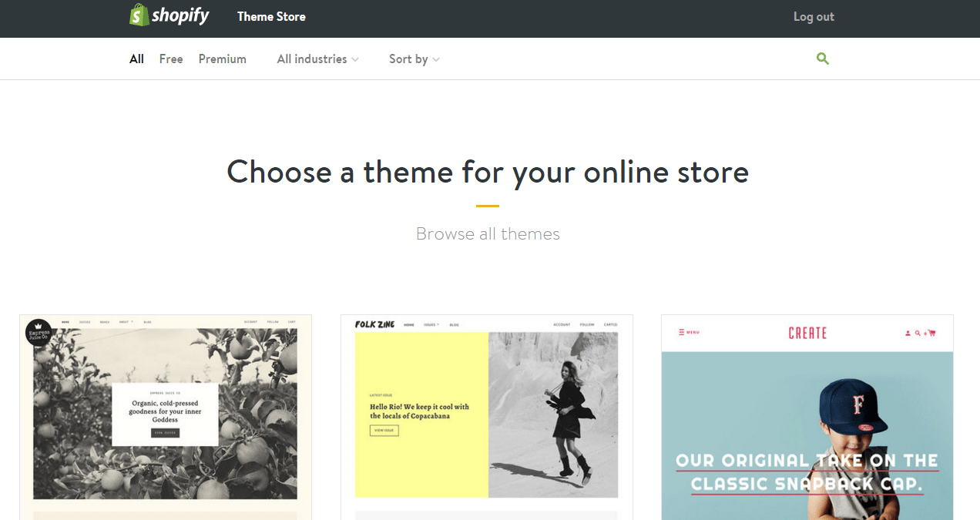Click the VIEW ISSUE button in the Folk Zine preview
The height and width of the screenshot is (520, 980).
[x=384, y=431]
